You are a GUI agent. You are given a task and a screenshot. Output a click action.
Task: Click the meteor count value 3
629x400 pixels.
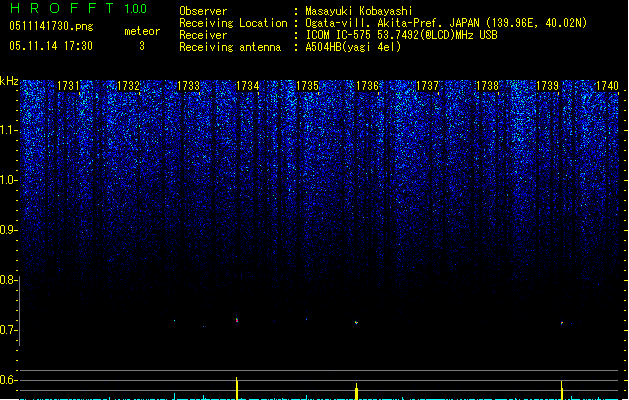coord(142,46)
